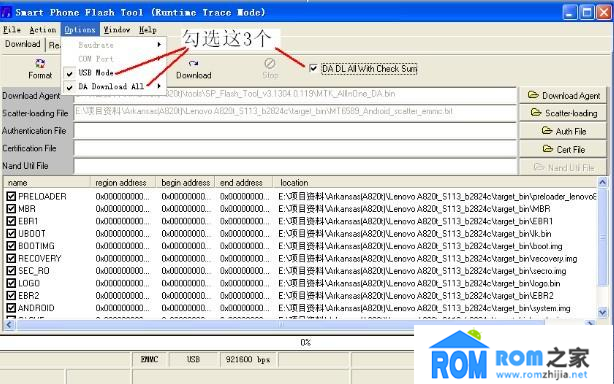Select the Download tab
The image size is (614, 384).
click(x=23, y=44)
